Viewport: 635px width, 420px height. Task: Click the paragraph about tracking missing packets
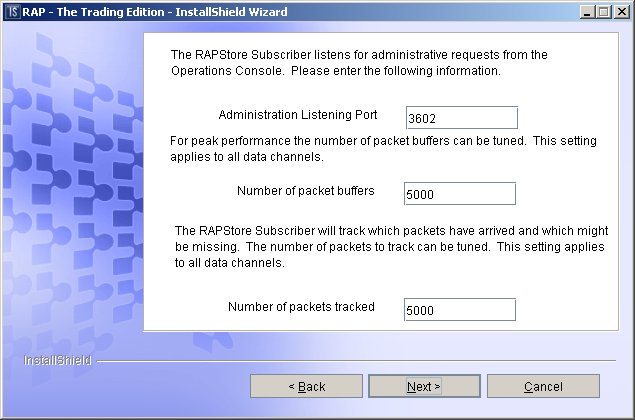(391, 247)
